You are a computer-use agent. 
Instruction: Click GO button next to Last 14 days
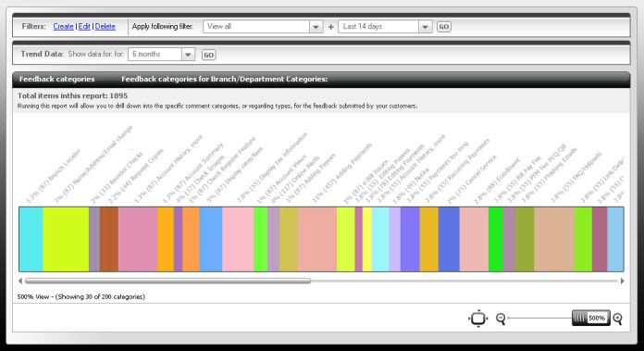pyautogui.click(x=443, y=27)
